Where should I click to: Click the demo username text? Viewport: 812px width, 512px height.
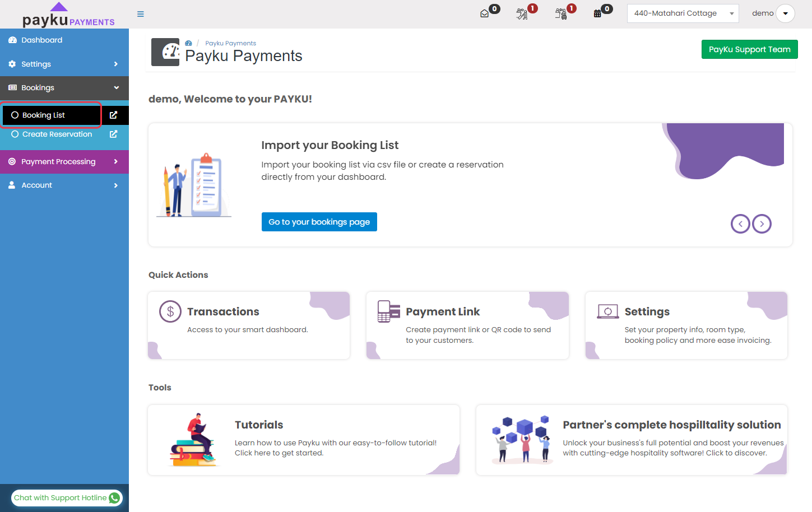(763, 13)
